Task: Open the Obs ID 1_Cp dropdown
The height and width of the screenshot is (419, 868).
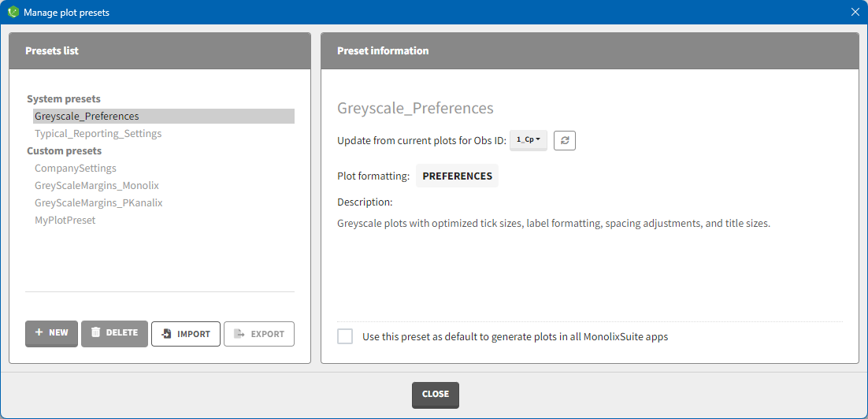Action: click(x=528, y=140)
